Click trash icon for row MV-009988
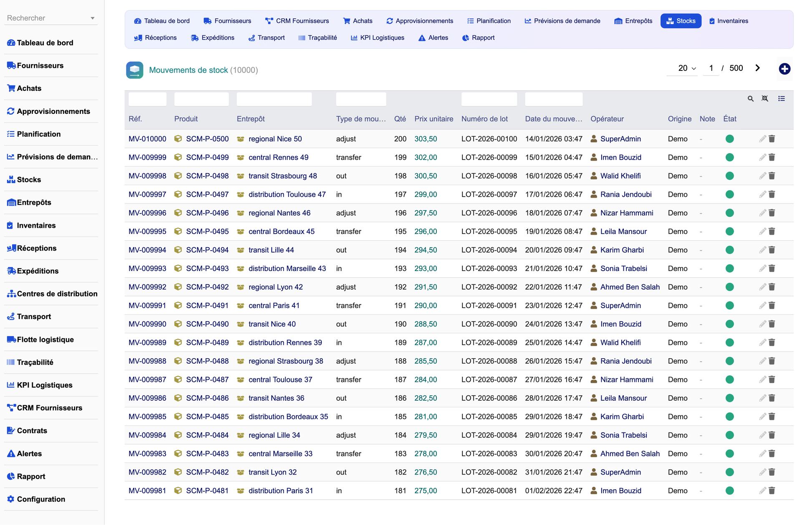The height and width of the screenshot is (525, 812). click(x=772, y=361)
